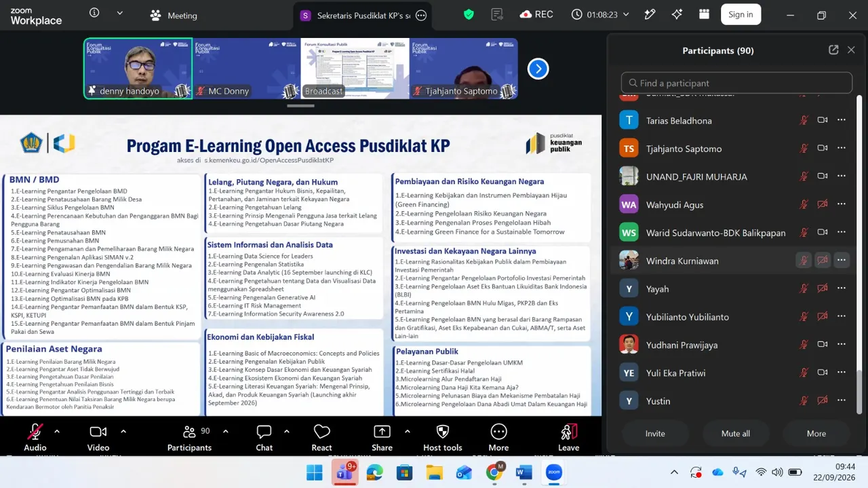Viewport: 868px width, 488px height.
Task: Open the meeting information icon
Action: point(94,13)
